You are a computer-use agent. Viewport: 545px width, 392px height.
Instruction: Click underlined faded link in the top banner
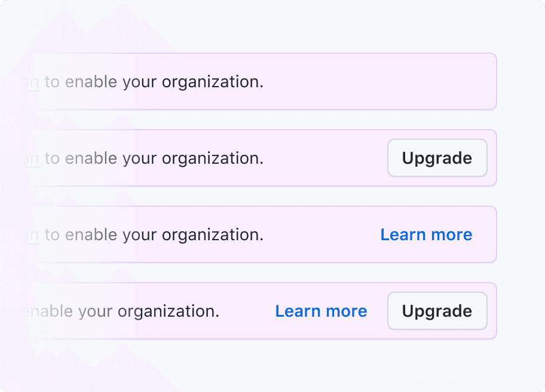pyautogui.click(x=32, y=82)
